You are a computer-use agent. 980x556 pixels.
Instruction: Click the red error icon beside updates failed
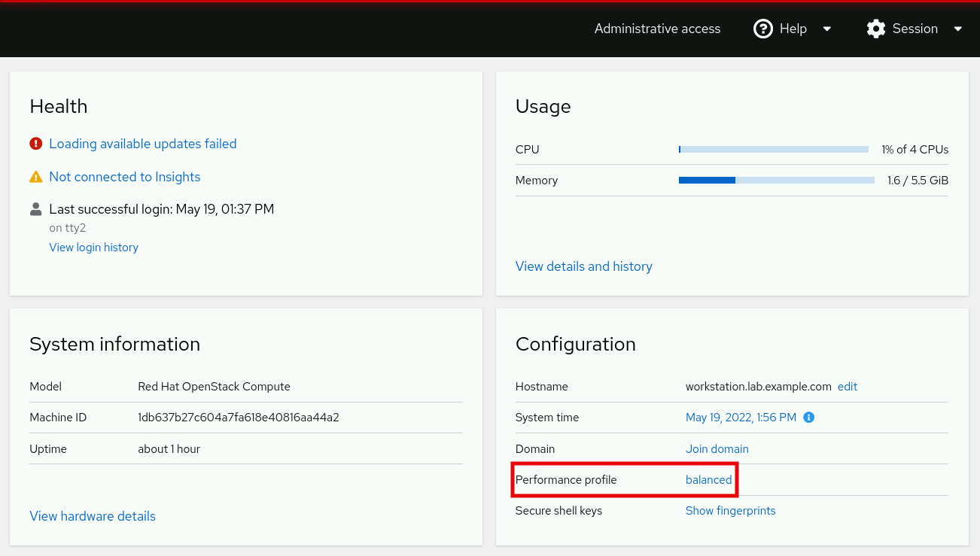(x=35, y=144)
